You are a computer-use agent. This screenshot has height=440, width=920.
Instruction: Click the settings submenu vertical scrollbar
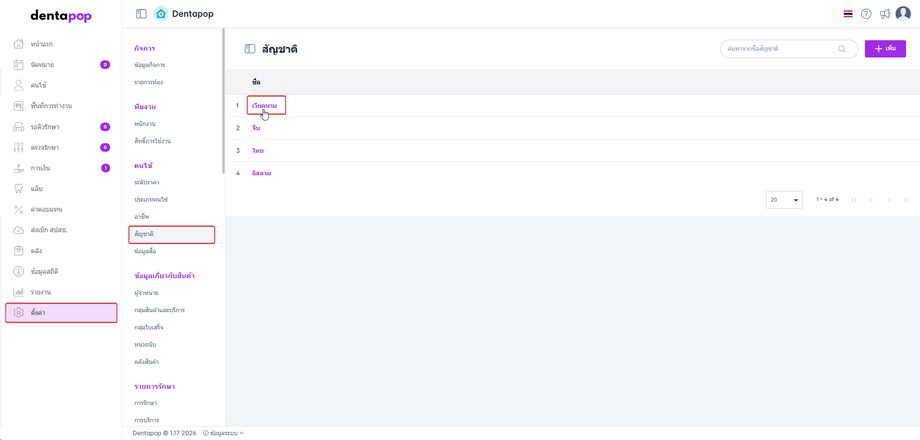coord(223,101)
